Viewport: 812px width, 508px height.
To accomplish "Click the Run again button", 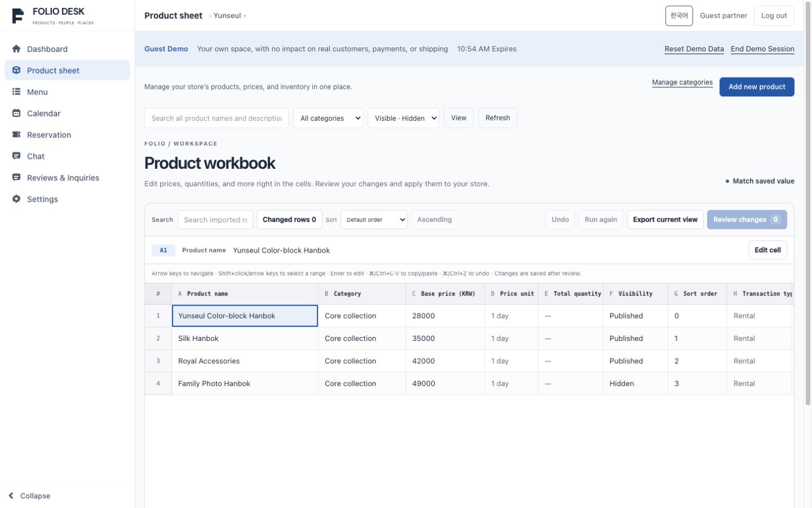I will click(601, 220).
